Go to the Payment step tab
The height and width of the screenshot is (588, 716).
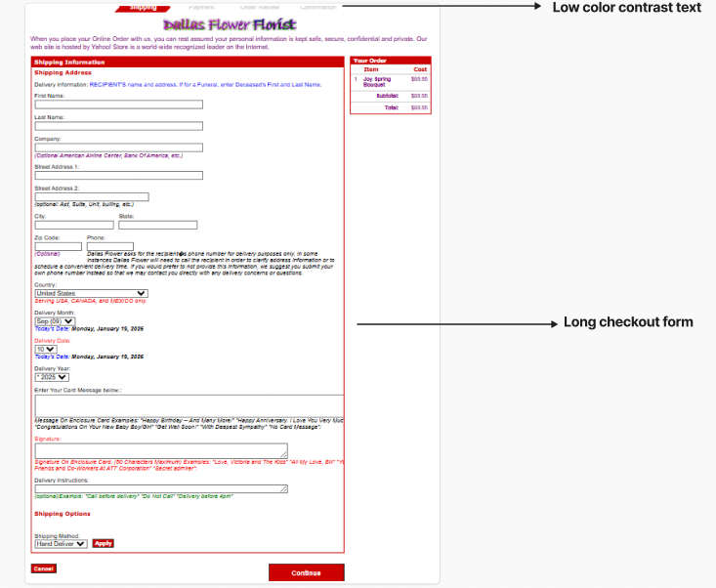pyautogui.click(x=201, y=7)
